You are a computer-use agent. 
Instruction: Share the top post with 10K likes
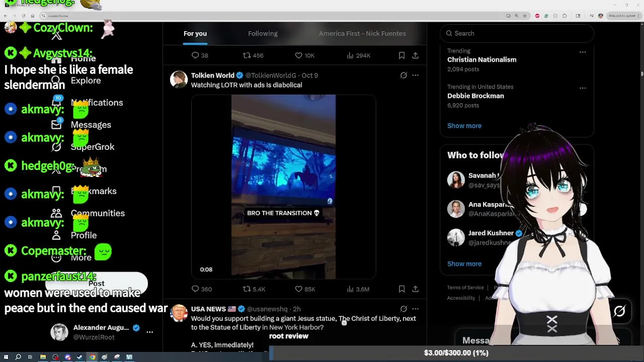[415, 55]
